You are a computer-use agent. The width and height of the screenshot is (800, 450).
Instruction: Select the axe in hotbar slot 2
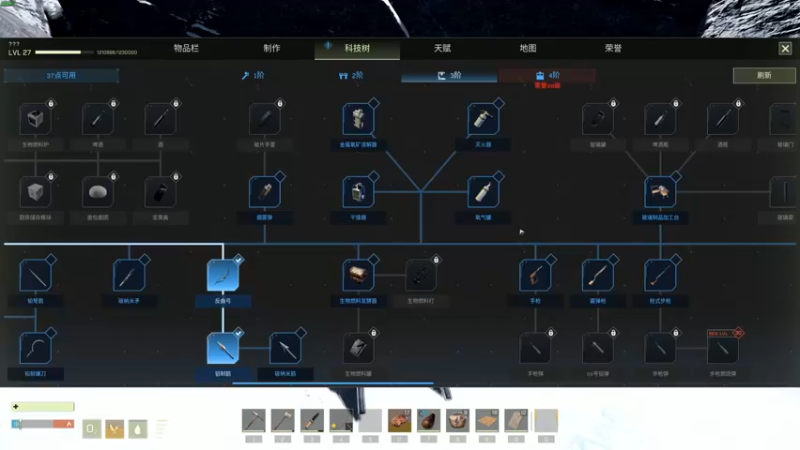point(283,420)
